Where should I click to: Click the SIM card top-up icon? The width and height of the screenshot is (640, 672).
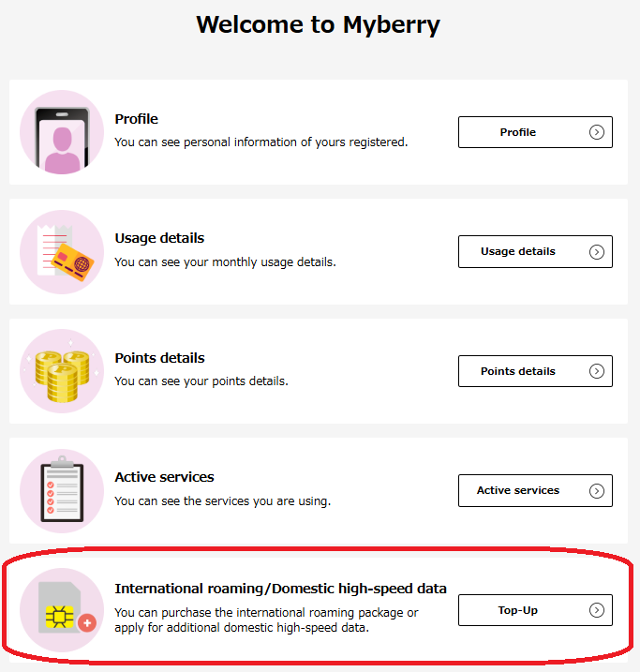pos(62,610)
